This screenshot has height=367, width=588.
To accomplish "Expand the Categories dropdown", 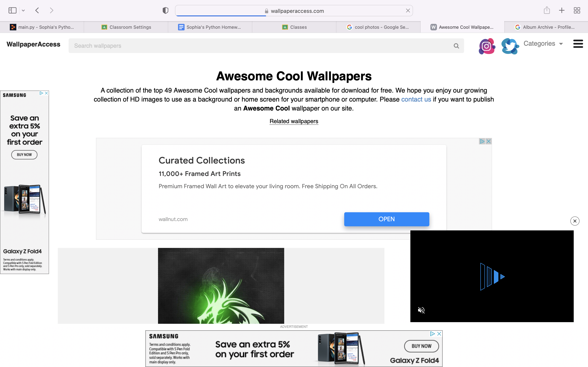I will 543,44.
